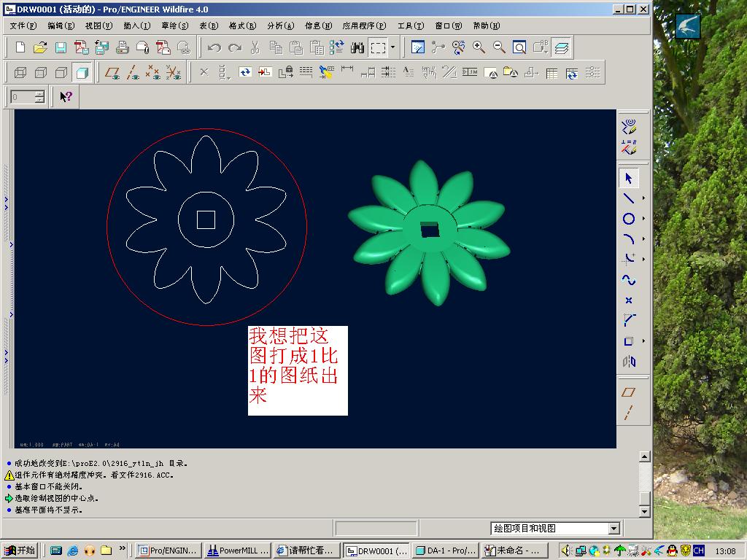
Task: Open Find with the binoculars icon
Action: pyautogui.click(x=357, y=47)
